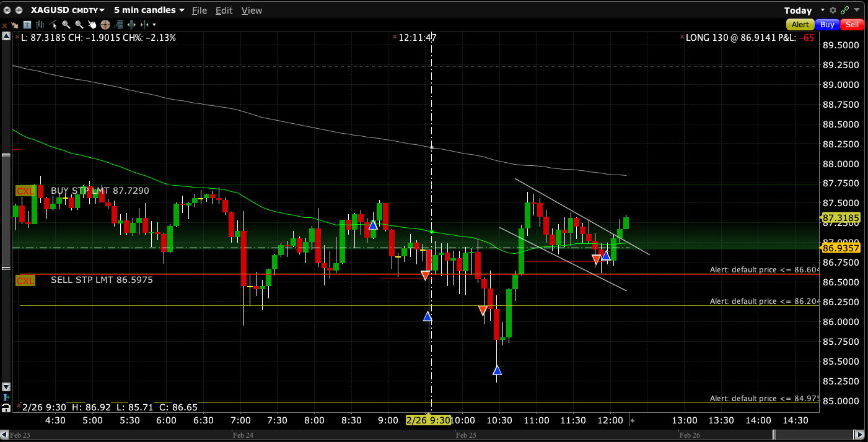The height and width of the screenshot is (442, 868).
Task: Activate the crosshair tool
Action: point(105,25)
